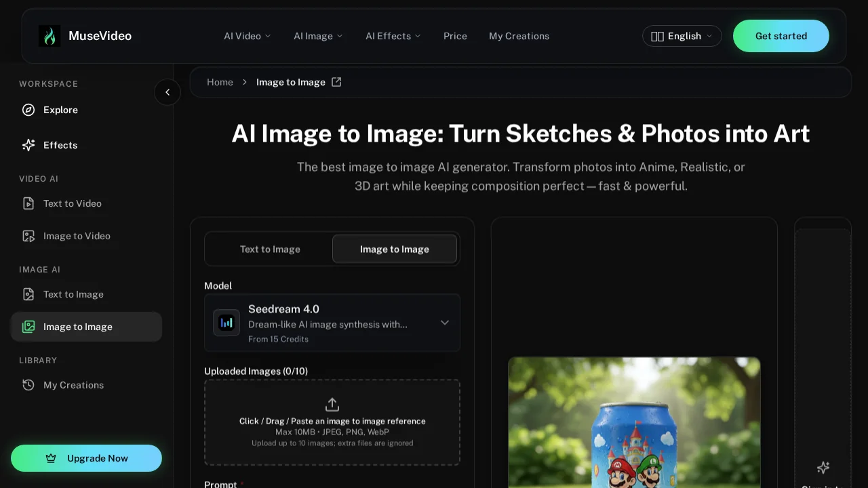Select the Effects sparkle icon
Screen dimensions: 868x488
tap(28, 145)
